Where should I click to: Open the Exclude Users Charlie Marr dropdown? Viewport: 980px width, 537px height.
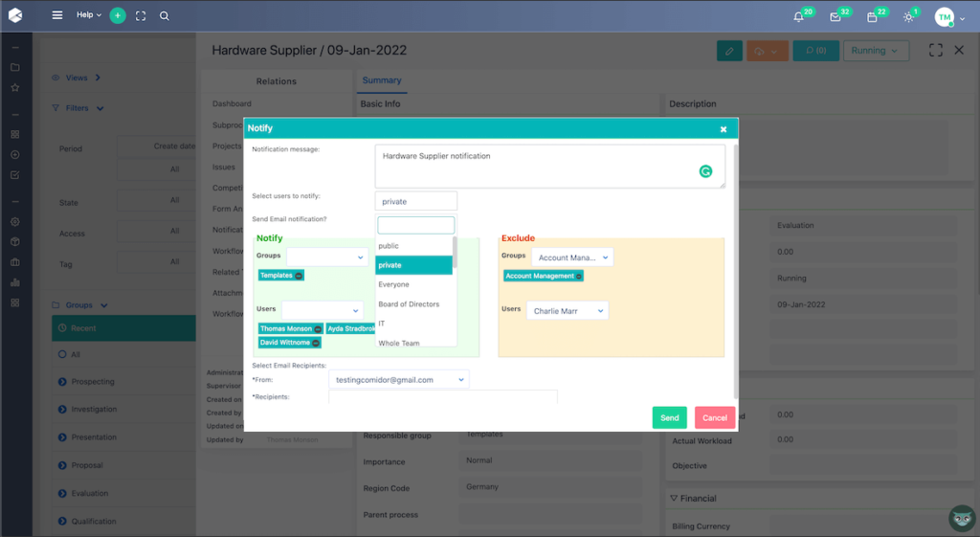click(567, 311)
